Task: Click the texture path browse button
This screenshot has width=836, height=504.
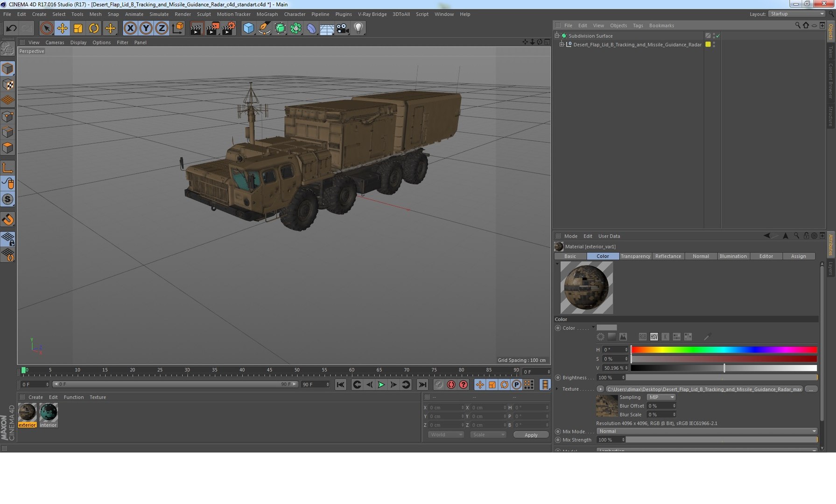Action: click(811, 389)
